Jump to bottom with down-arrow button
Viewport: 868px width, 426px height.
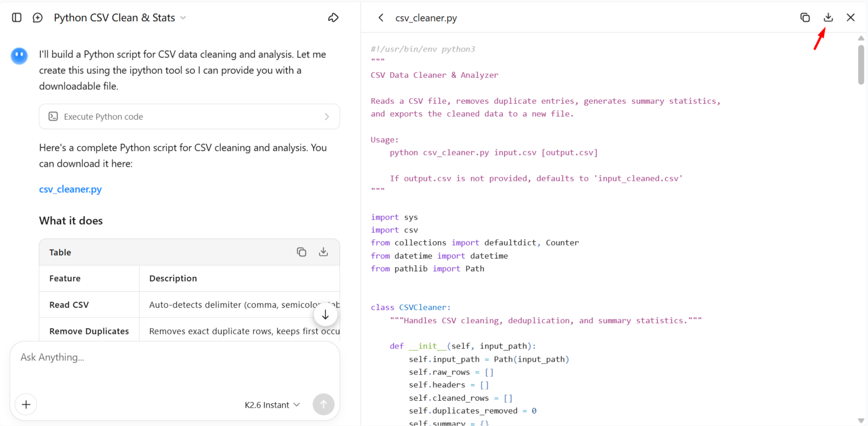pos(325,315)
